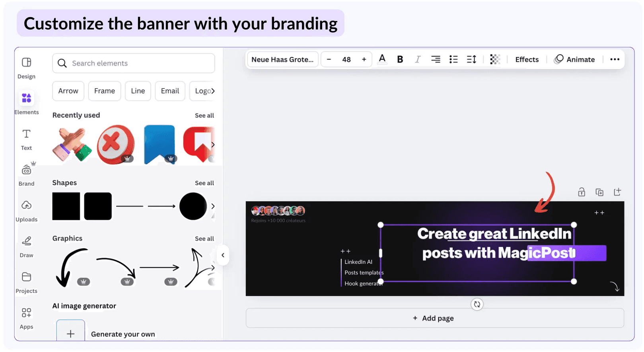
Task: Select the Arrow category chip
Action: tap(68, 91)
